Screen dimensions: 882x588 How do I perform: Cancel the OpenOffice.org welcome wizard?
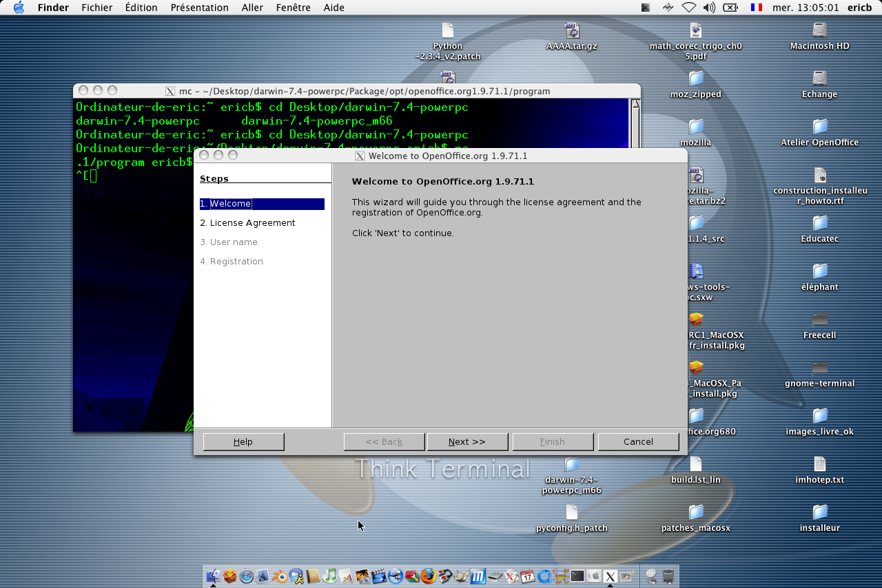point(638,441)
